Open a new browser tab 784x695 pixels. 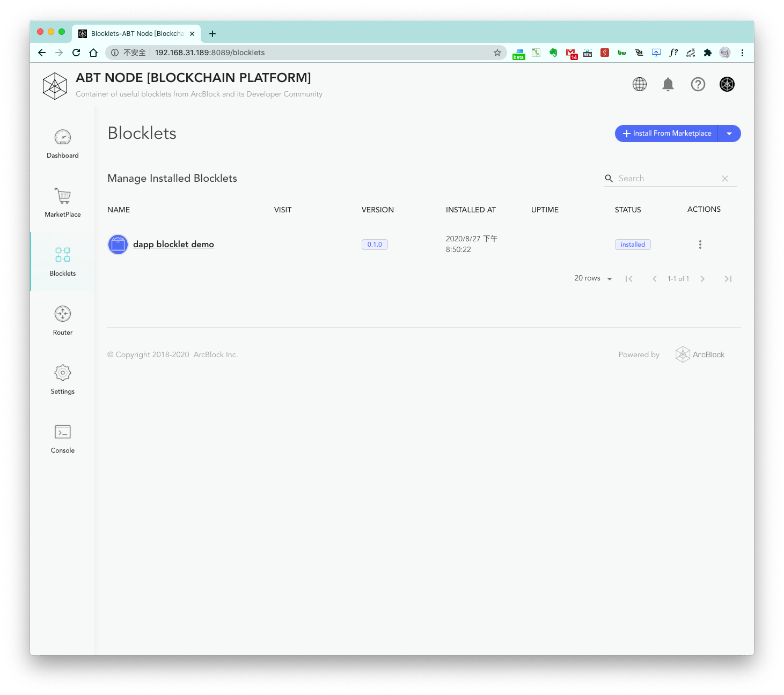pyautogui.click(x=213, y=34)
